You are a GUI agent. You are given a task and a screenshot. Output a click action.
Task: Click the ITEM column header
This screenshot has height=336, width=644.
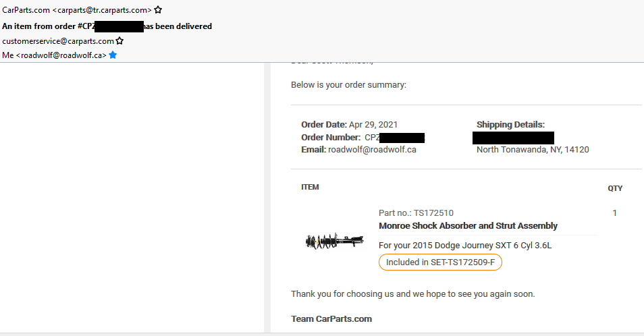310,187
